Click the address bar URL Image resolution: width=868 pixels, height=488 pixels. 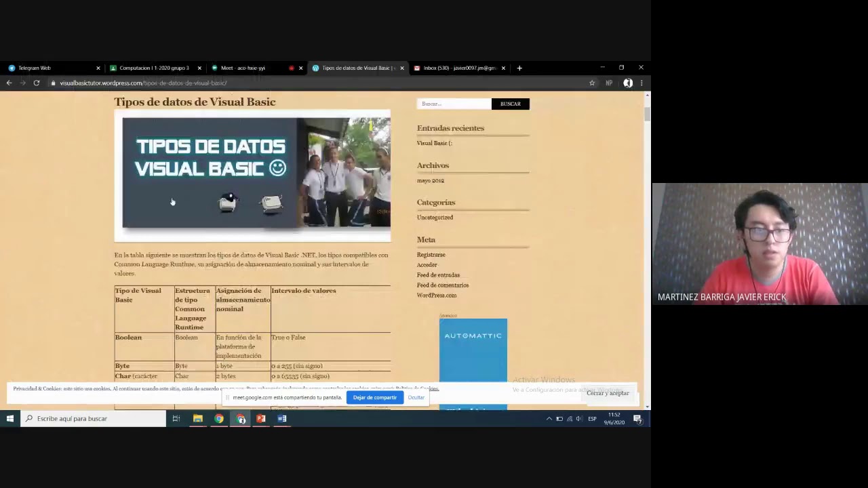click(143, 83)
